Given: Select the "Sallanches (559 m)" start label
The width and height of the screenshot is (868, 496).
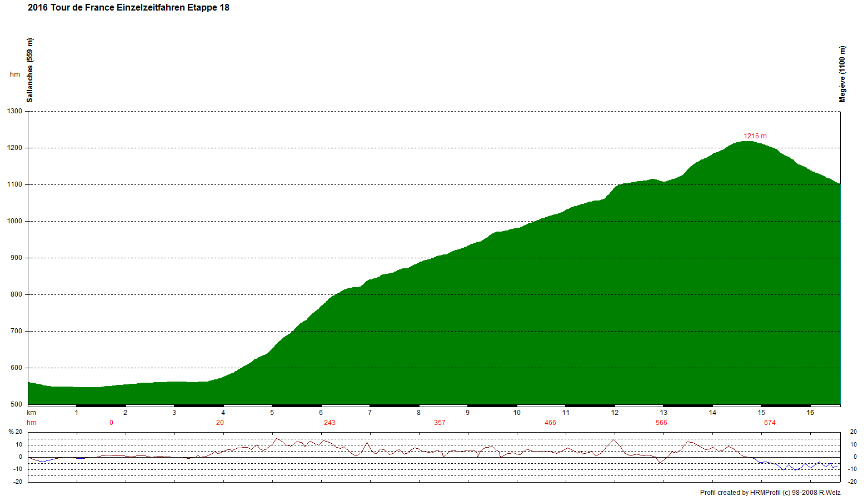Looking at the screenshot, I should click(30, 70).
